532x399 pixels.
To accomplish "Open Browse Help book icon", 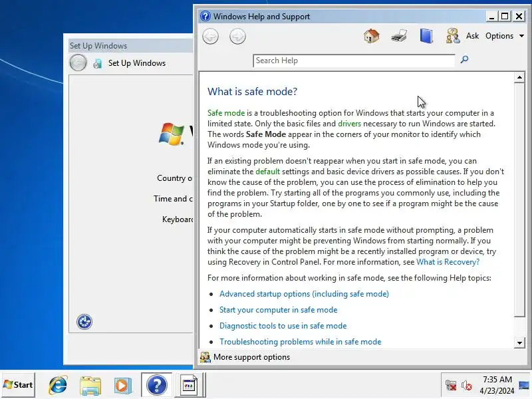I will pos(426,36).
